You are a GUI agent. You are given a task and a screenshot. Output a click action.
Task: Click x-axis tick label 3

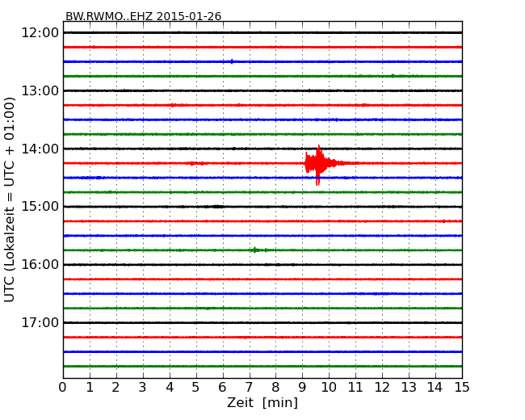[142, 387]
